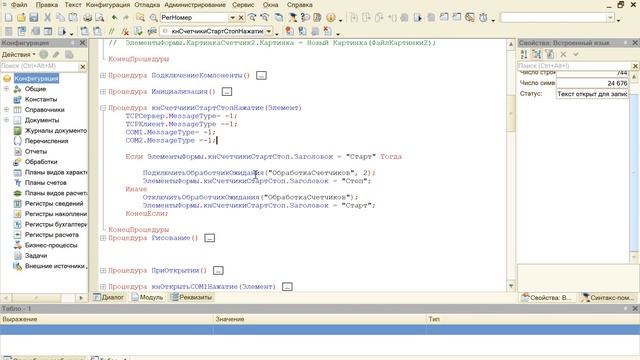This screenshot has height=360, width=640.
Task: Click the ellipsis button after ПодключениеКомпоненты()
Action: 261,76
